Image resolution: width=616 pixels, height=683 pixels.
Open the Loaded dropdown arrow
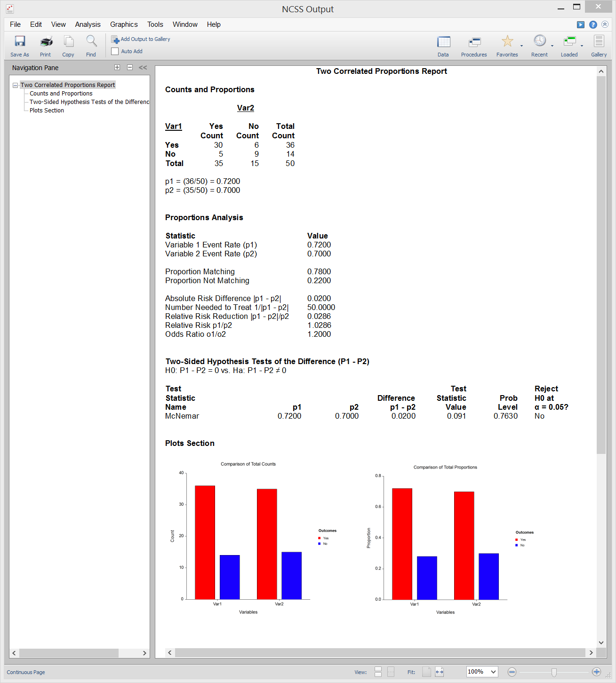click(582, 46)
